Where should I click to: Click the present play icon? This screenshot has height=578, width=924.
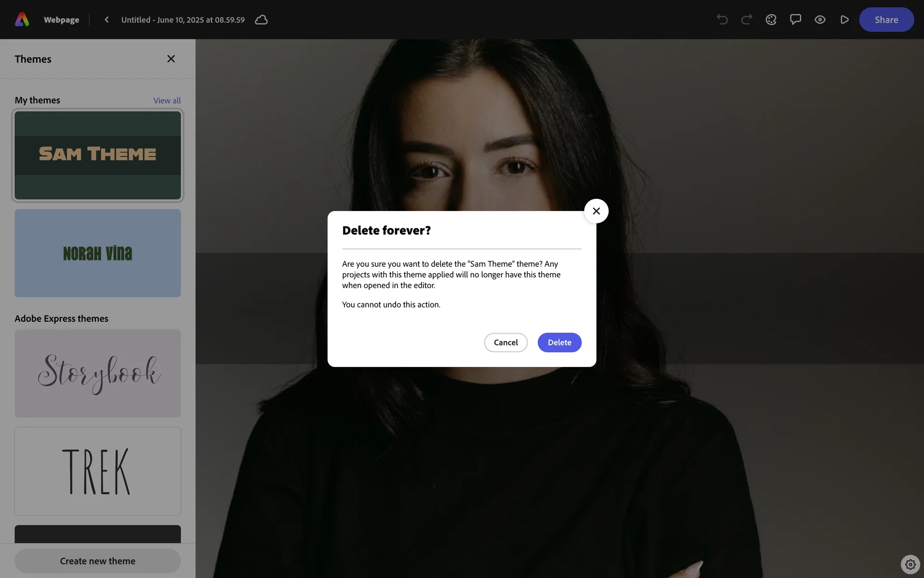click(844, 20)
